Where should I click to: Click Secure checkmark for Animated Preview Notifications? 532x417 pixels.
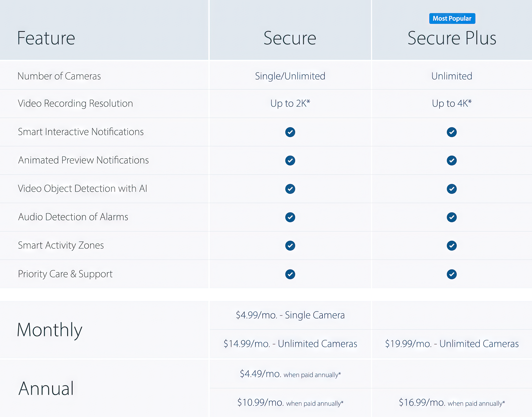(290, 160)
